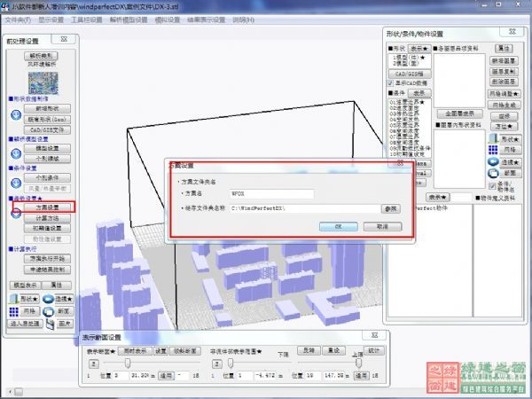The height and width of the screenshot is (399, 532).
Task: Toggle the 显示CAD数据 checkbox
Action: [390, 83]
